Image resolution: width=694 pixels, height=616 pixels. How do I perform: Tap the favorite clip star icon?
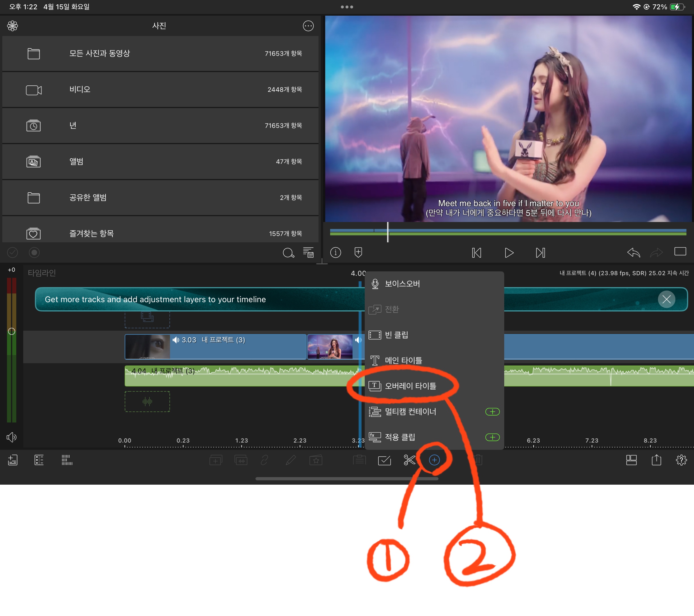[x=316, y=460]
